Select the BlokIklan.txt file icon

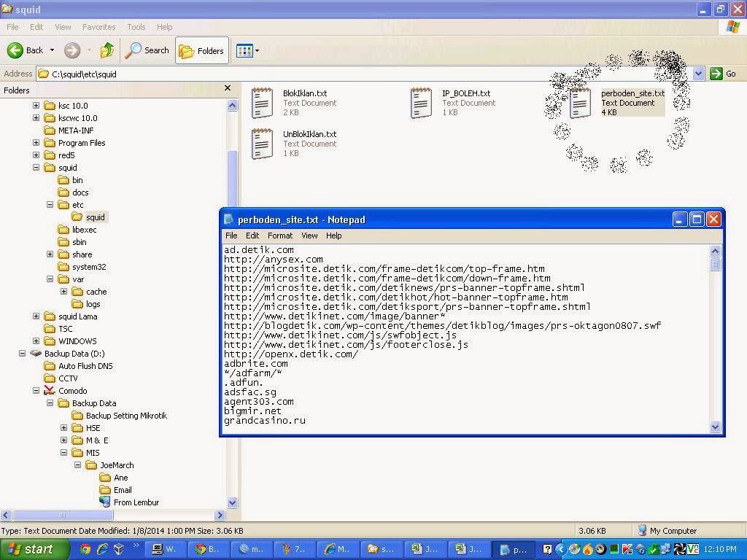262,102
